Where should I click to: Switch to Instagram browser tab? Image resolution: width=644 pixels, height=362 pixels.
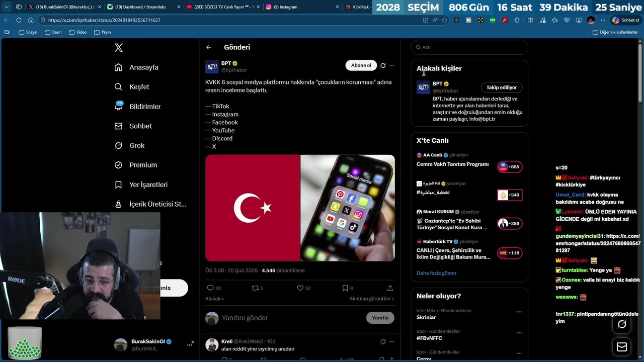301,7
